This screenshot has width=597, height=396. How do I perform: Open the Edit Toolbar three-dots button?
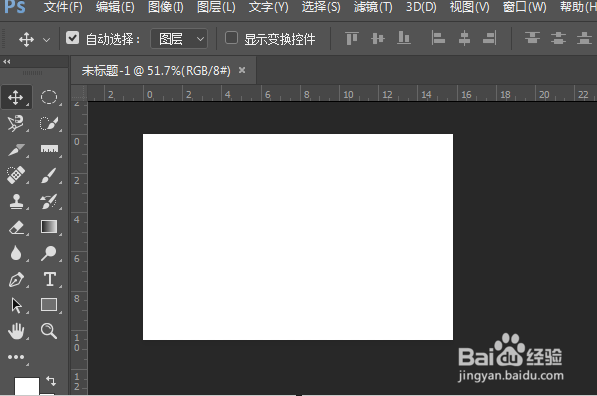[16, 357]
